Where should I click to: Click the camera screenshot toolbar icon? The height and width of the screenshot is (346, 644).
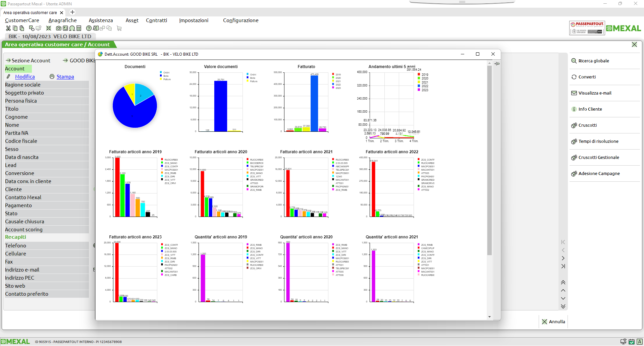59,28
